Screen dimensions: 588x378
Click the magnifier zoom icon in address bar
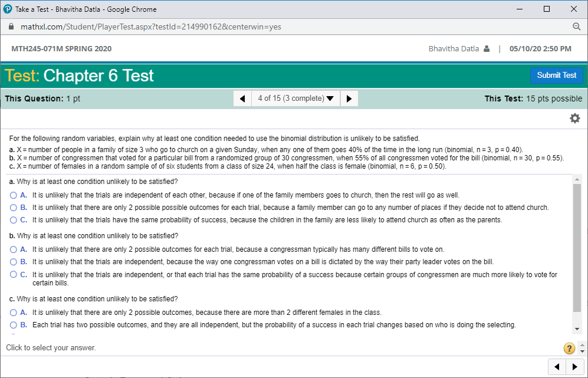[x=577, y=27]
